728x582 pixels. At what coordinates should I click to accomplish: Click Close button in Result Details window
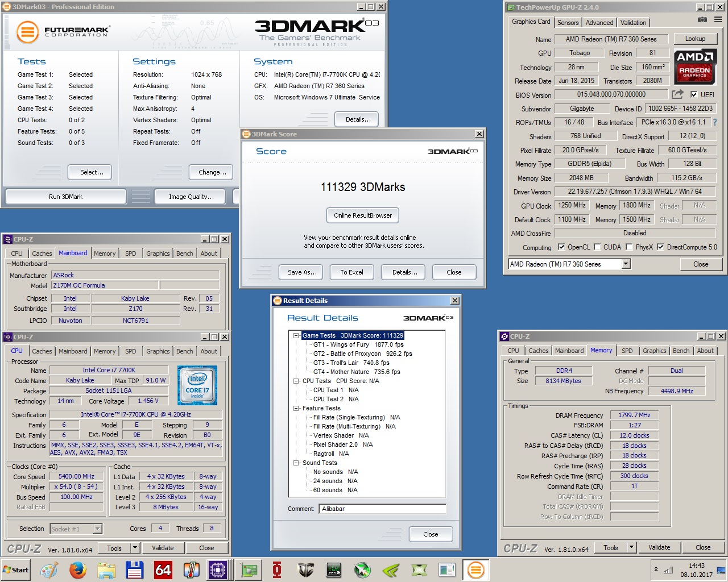coord(431,534)
